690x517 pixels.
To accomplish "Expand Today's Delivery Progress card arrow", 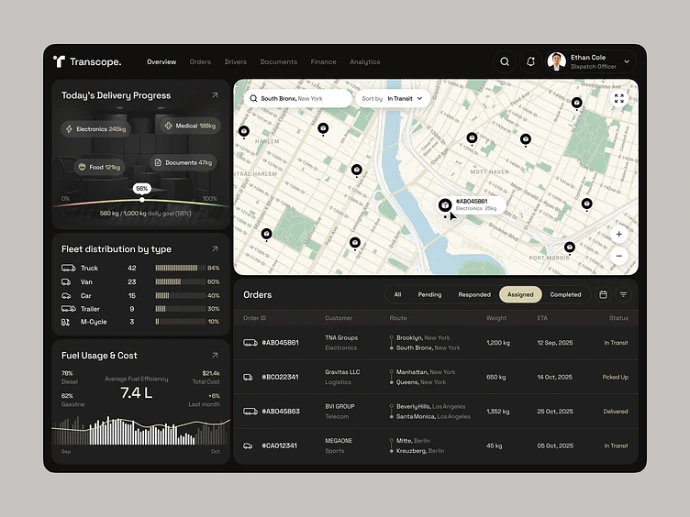I will click(215, 96).
